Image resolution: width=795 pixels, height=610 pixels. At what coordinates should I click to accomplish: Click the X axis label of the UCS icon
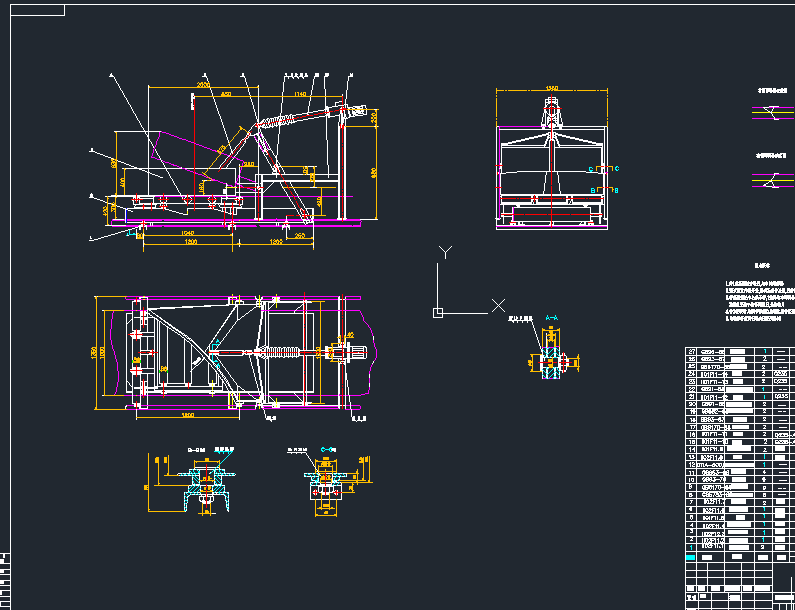click(x=498, y=305)
